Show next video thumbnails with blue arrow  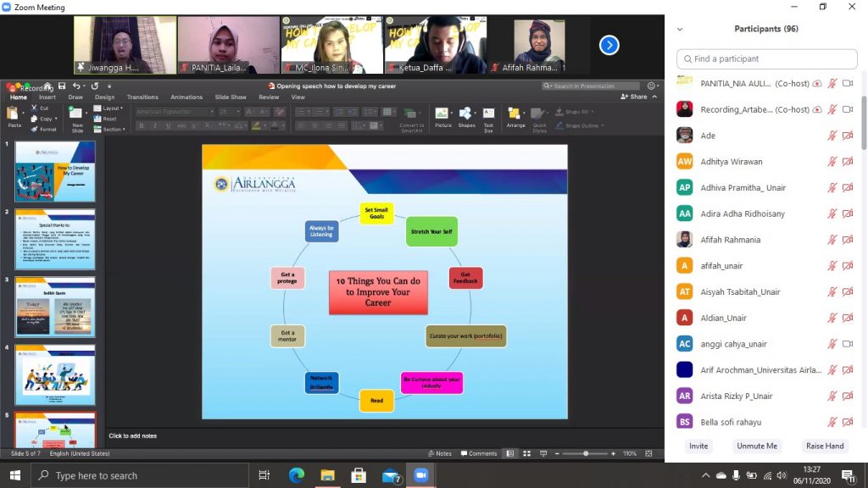pyautogui.click(x=609, y=45)
